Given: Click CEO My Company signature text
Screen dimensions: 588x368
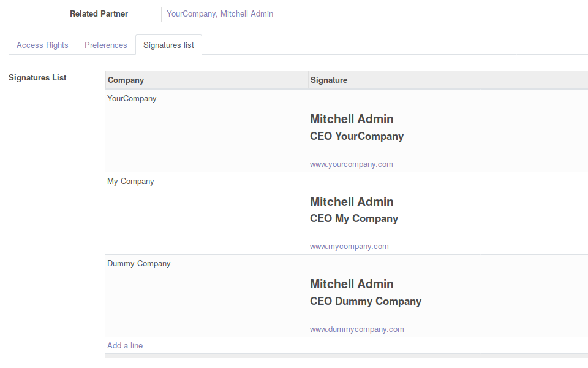Looking at the screenshot, I should pos(354,218).
